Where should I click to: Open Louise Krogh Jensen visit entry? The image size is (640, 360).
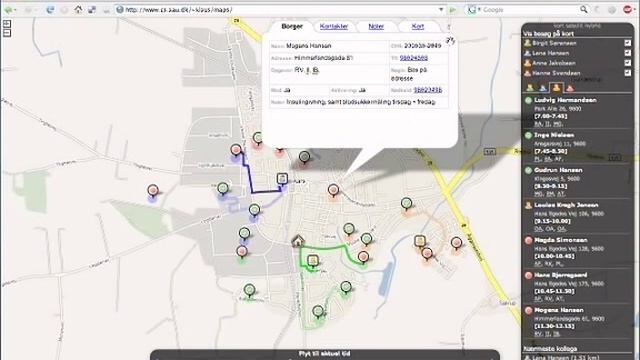pos(577,217)
